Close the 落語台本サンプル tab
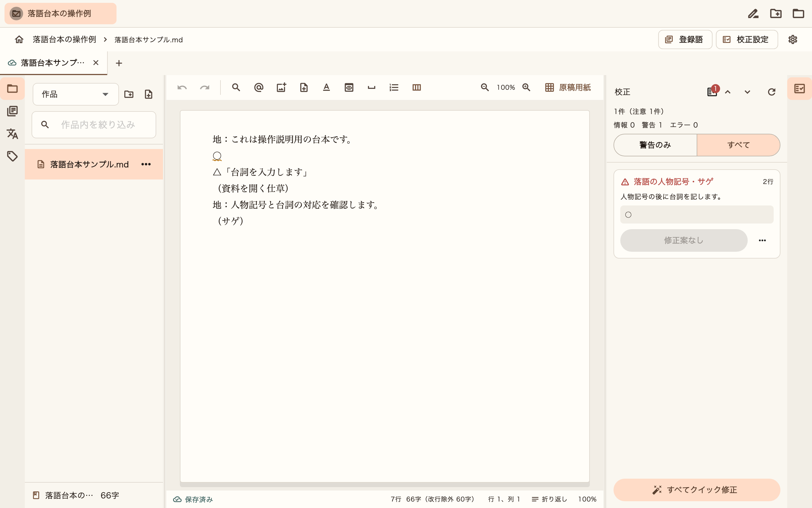Image resolution: width=812 pixels, height=508 pixels. [x=96, y=63]
